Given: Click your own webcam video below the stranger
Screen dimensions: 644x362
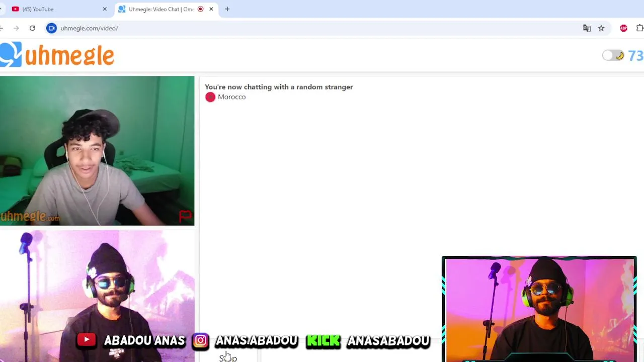Looking at the screenshot, I should (x=97, y=296).
